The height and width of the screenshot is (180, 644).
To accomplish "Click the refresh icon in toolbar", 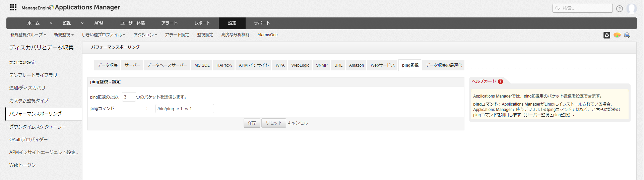I will (x=607, y=35).
